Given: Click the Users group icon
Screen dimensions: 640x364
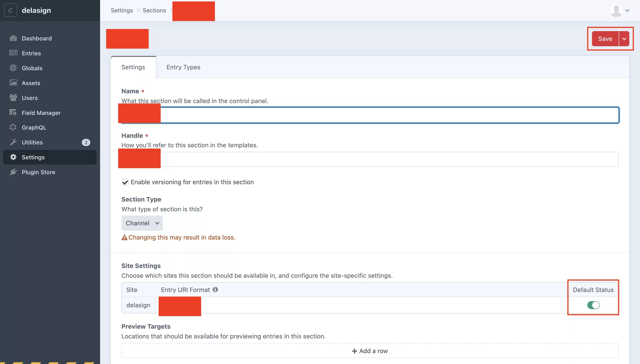Looking at the screenshot, I should (x=13, y=98).
